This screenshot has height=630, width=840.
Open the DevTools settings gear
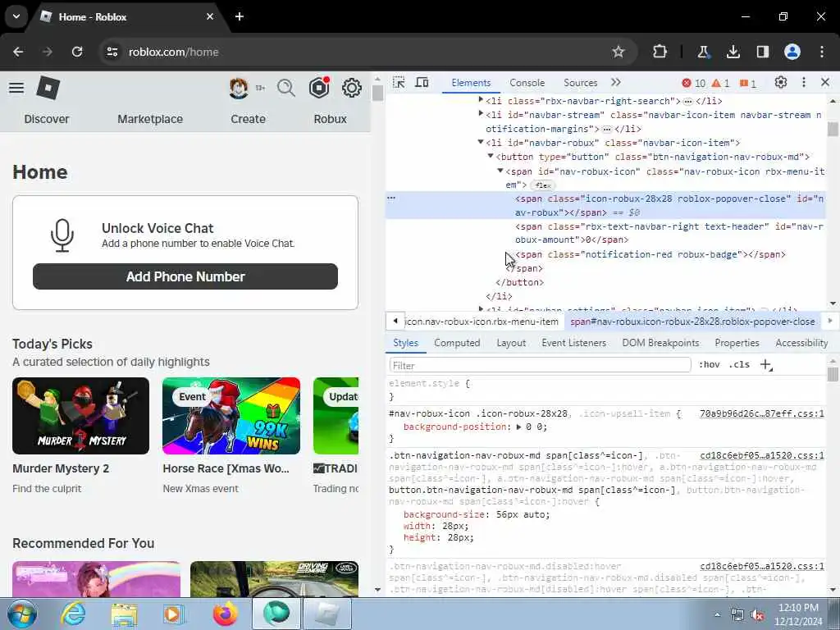coord(781,83)
